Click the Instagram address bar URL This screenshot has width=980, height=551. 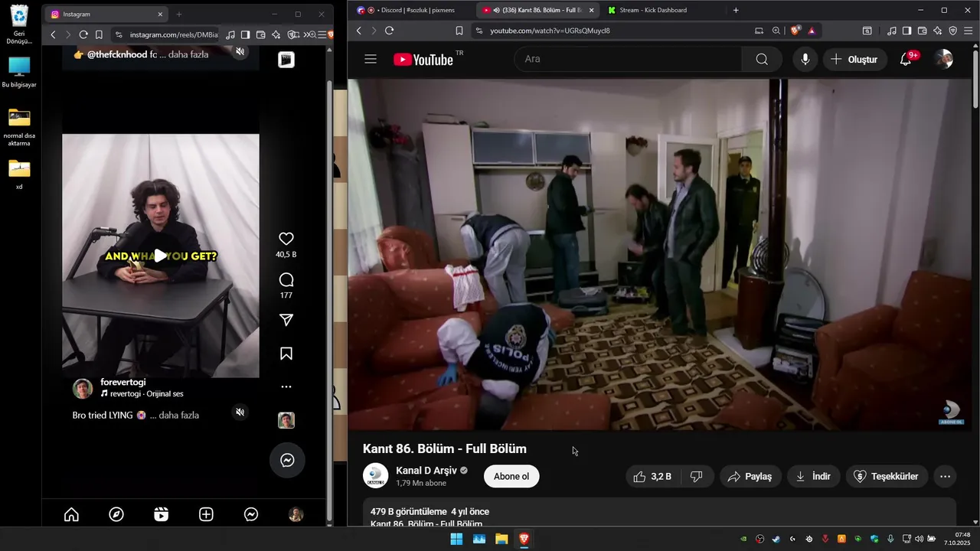coord(174,34)
